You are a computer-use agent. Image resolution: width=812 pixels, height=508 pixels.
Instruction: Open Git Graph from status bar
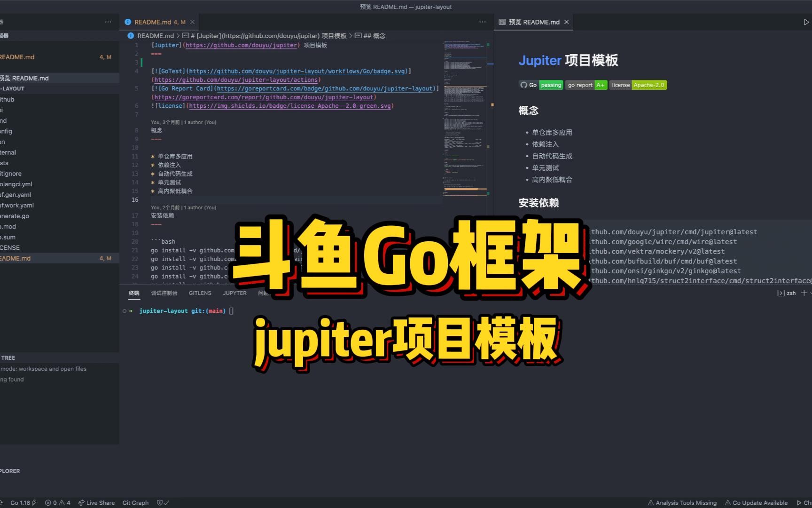(x=135, y=503)
